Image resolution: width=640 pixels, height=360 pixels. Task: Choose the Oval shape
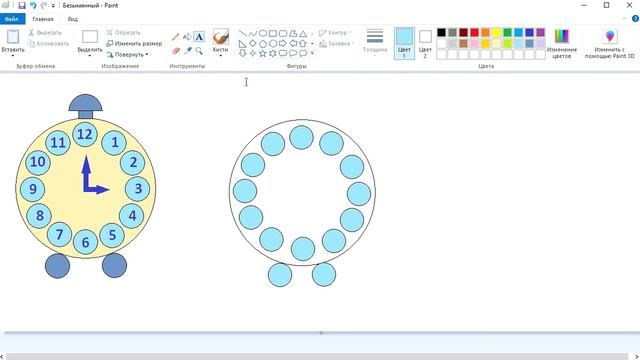pos(263,33)
